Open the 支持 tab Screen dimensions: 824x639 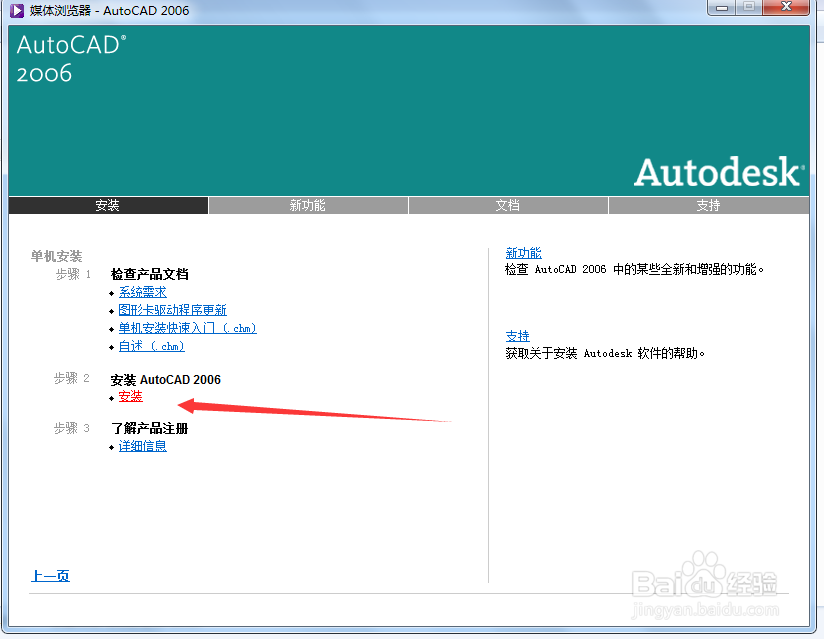click(708, 205)
